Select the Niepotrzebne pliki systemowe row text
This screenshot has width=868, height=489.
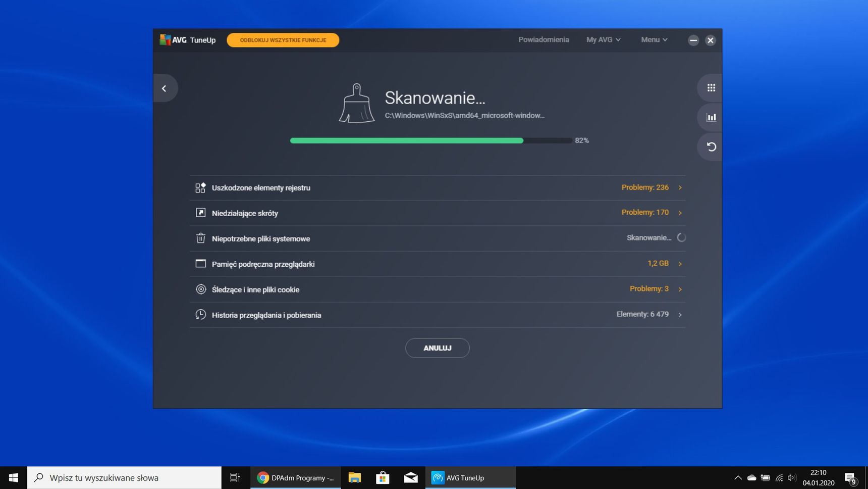(261, 238)
